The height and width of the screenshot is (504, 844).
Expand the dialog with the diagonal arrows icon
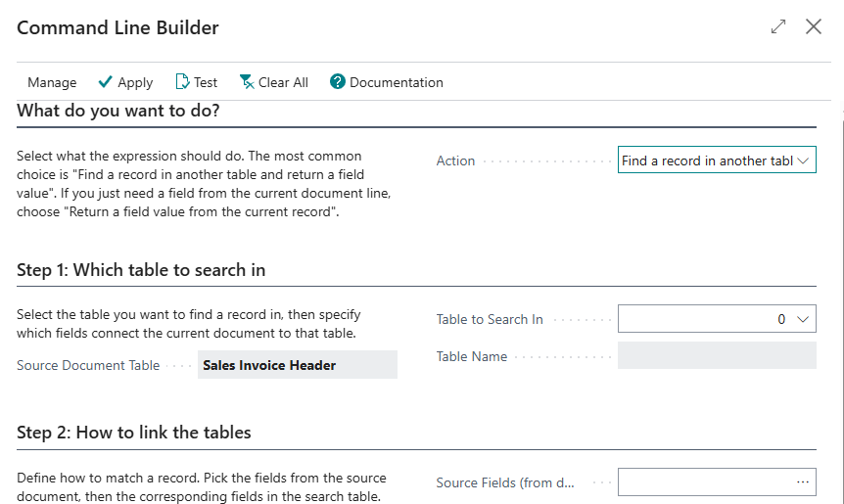[778, 26]
